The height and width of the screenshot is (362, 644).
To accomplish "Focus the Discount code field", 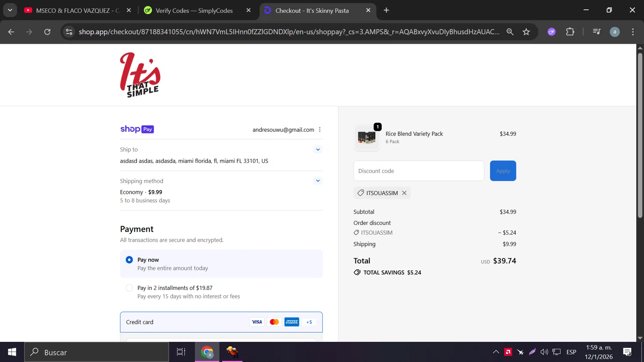I will point(419,171).
